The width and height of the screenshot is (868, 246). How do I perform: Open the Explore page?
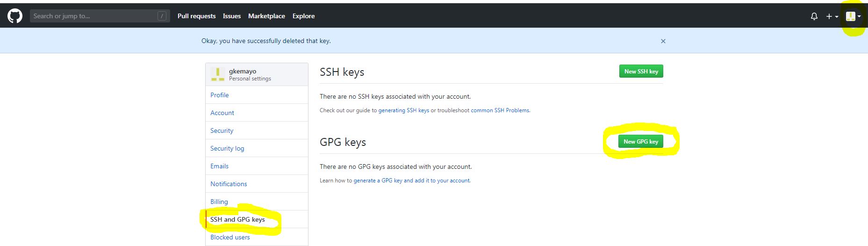pyautogui.click(x=303, y=16)
